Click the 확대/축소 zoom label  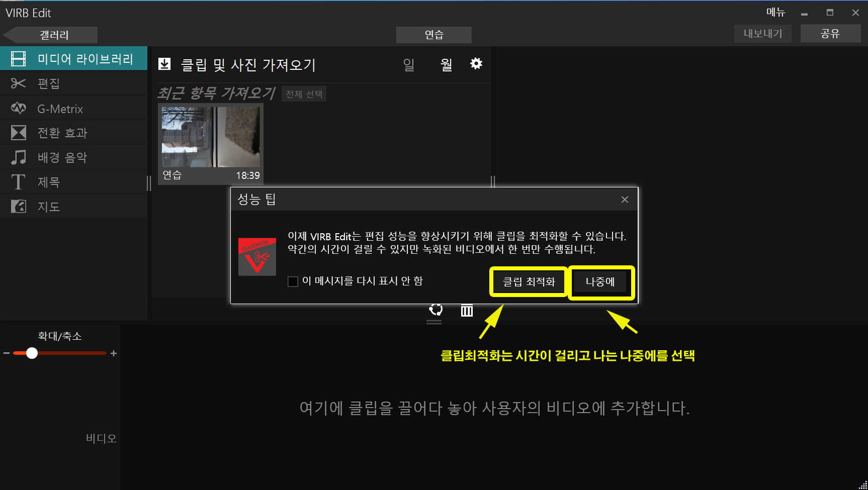point(60,336)
